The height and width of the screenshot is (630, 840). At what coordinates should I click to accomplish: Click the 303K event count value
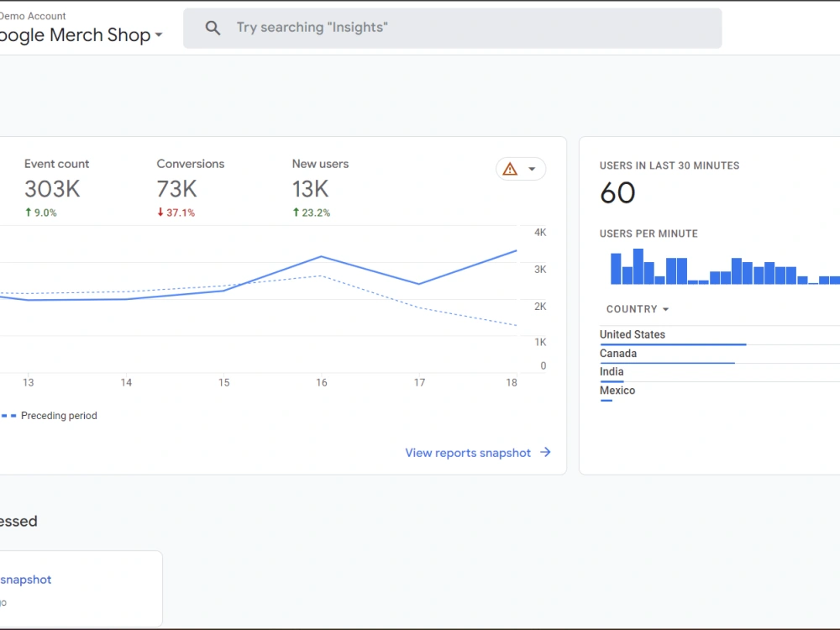[52, 188]
